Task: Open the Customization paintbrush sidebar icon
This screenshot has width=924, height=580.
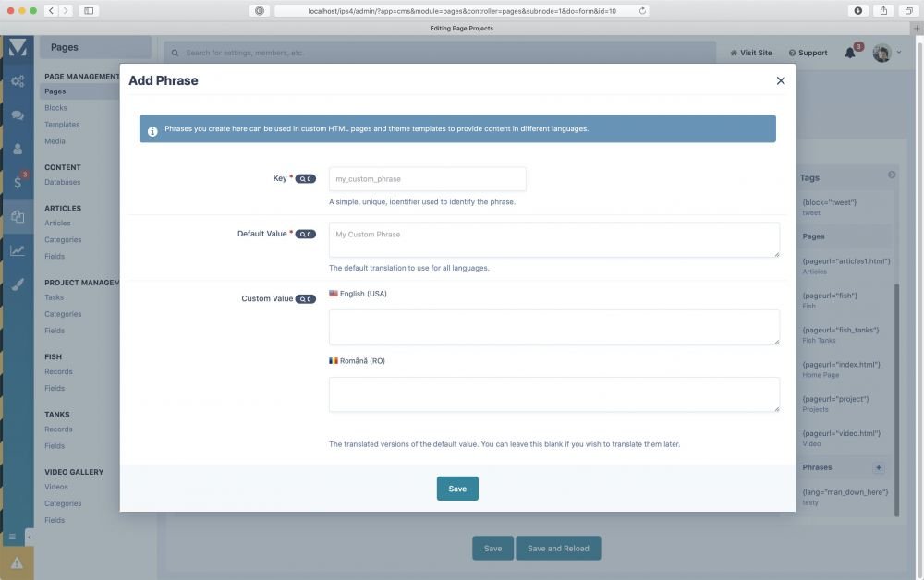Action: (18, 284)
